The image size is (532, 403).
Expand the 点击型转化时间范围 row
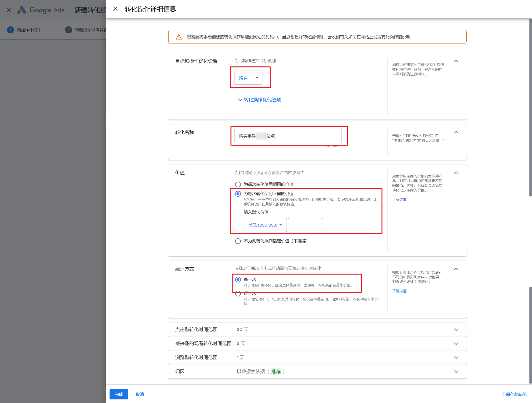456,329
